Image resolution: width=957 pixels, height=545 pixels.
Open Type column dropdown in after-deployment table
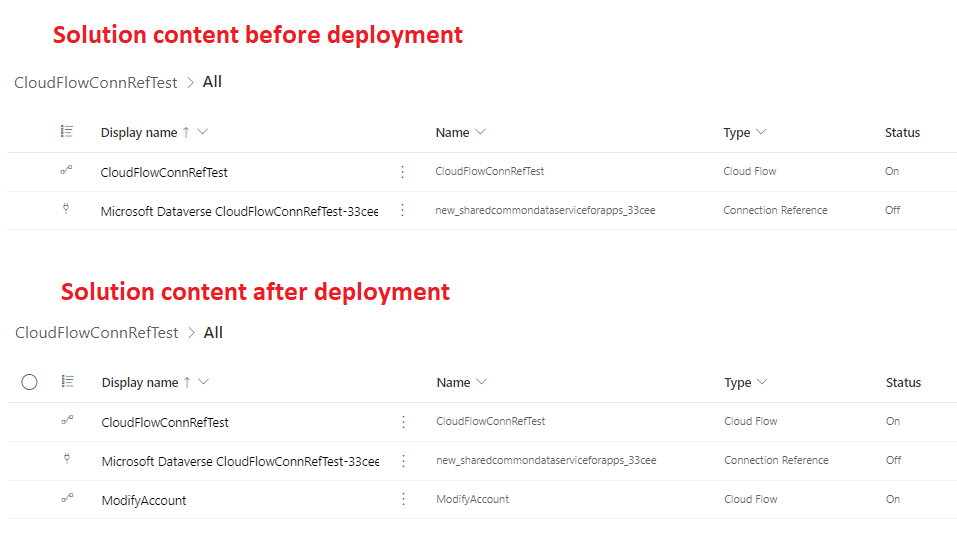pos(762,382)
